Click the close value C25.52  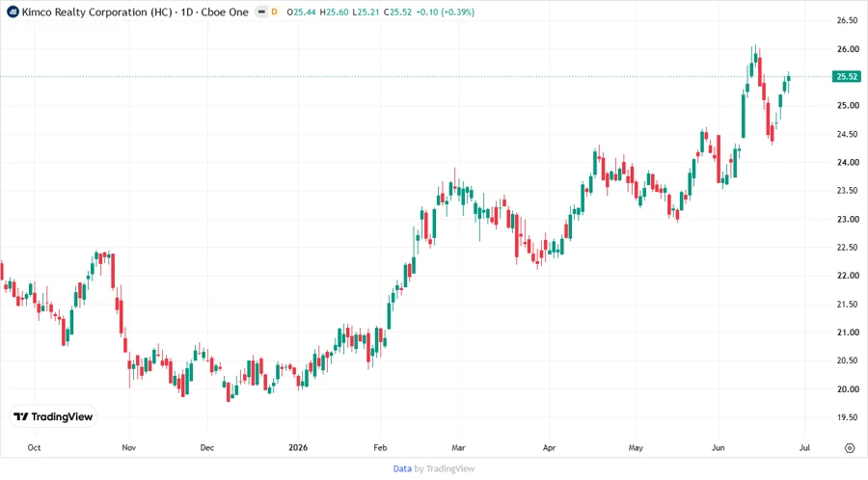coord(397,12)
